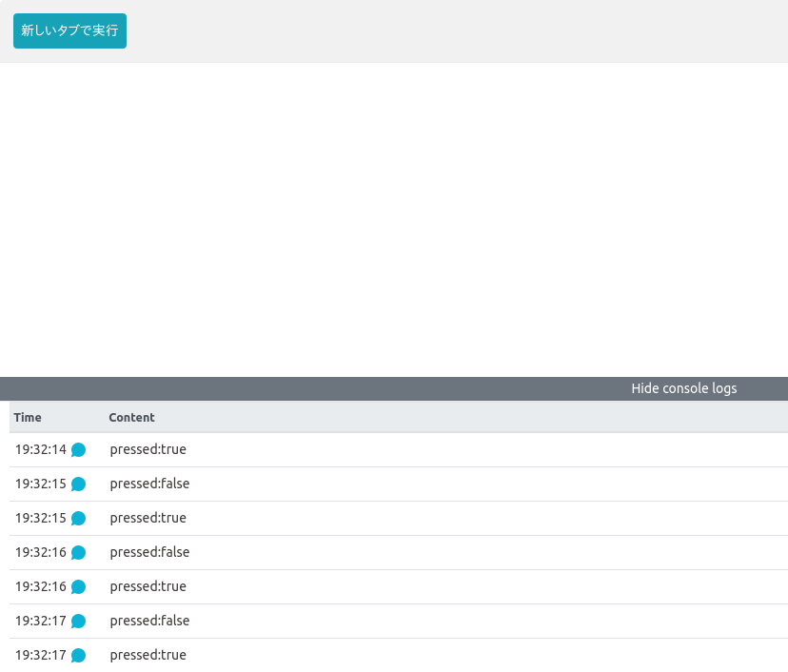Select pressed:false text logged at 19:32:17

click(x=149, y=621)
